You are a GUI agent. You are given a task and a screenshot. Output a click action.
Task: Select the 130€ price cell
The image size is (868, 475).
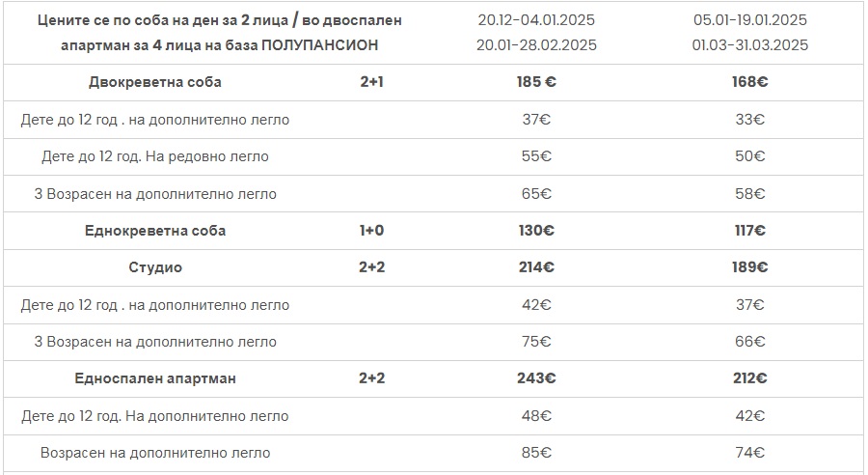(536, 231)
